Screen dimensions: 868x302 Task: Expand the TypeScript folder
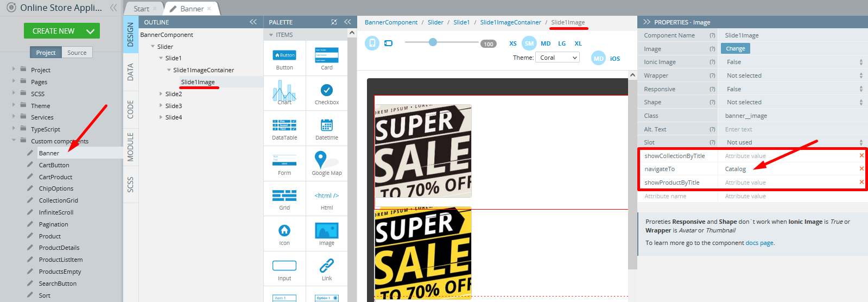point(14,129)
